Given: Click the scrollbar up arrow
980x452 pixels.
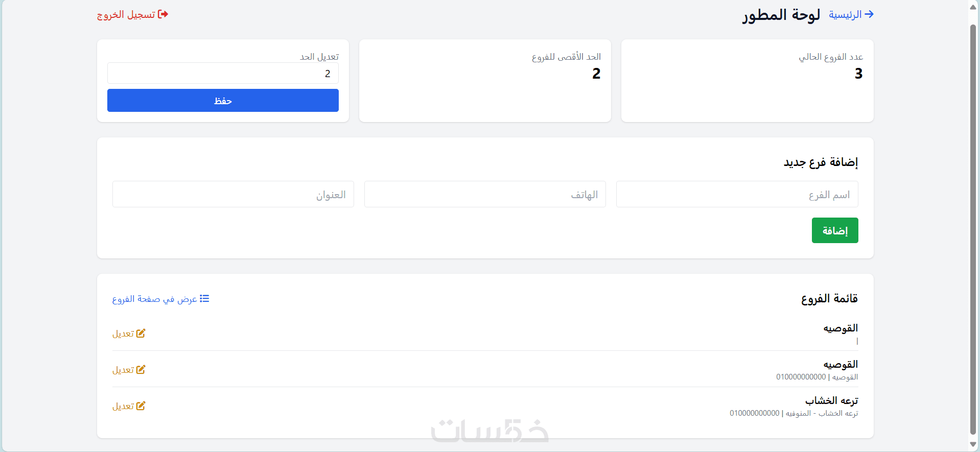Looking at the screenshot, I should point(973,7).
